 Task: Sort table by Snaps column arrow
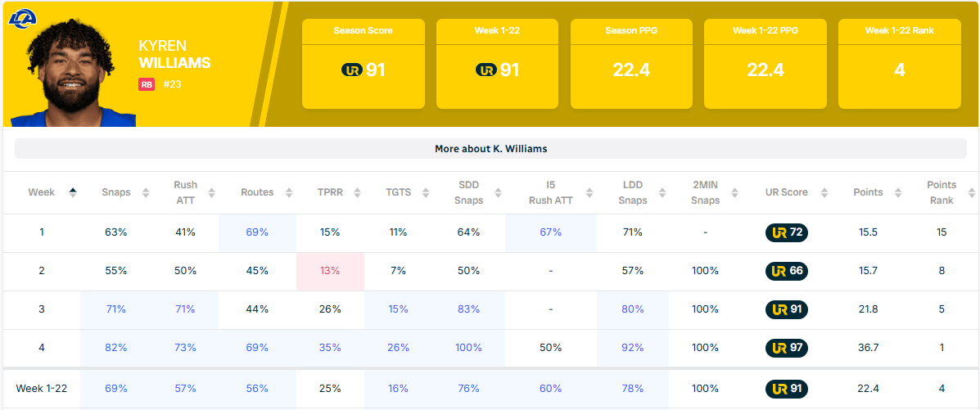coord(146,192)
